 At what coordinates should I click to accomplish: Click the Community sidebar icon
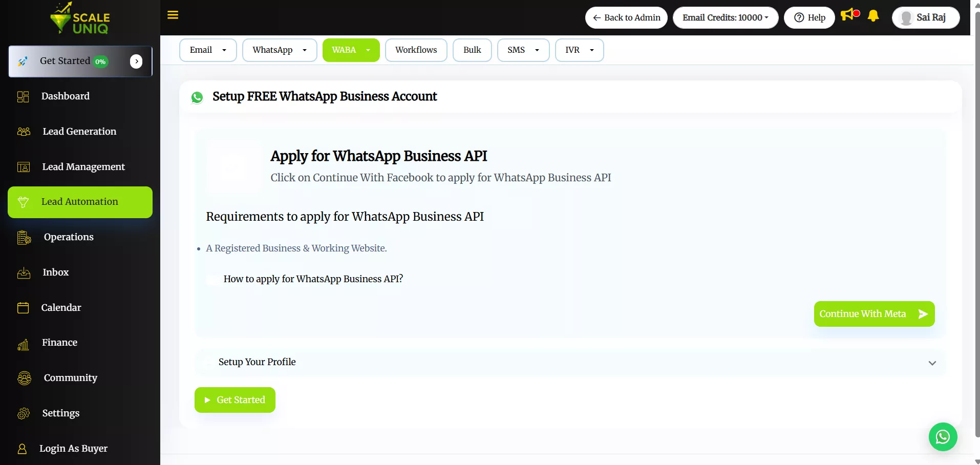(24, 378)
